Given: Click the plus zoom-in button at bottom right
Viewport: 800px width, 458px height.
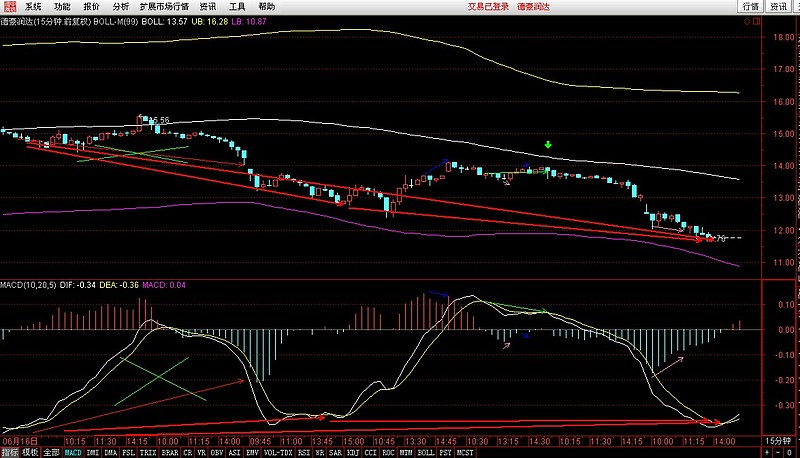Looking at the screenshot, I should click(767, 452).
